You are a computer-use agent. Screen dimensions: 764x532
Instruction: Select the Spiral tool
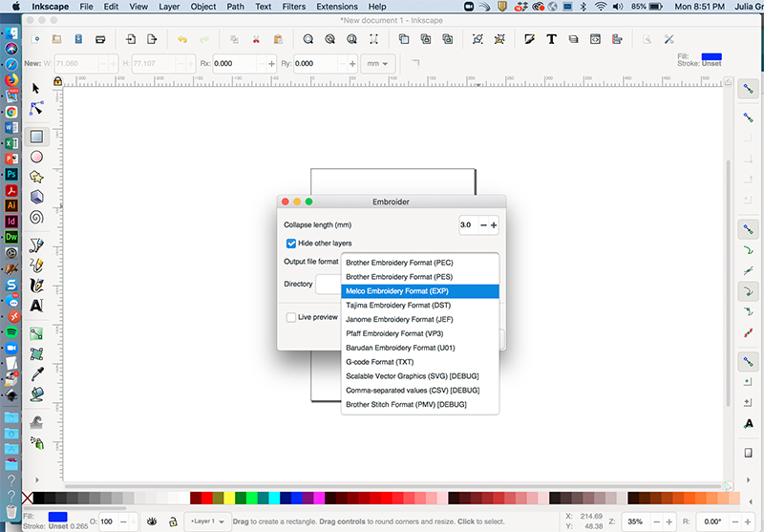(36, 217)
